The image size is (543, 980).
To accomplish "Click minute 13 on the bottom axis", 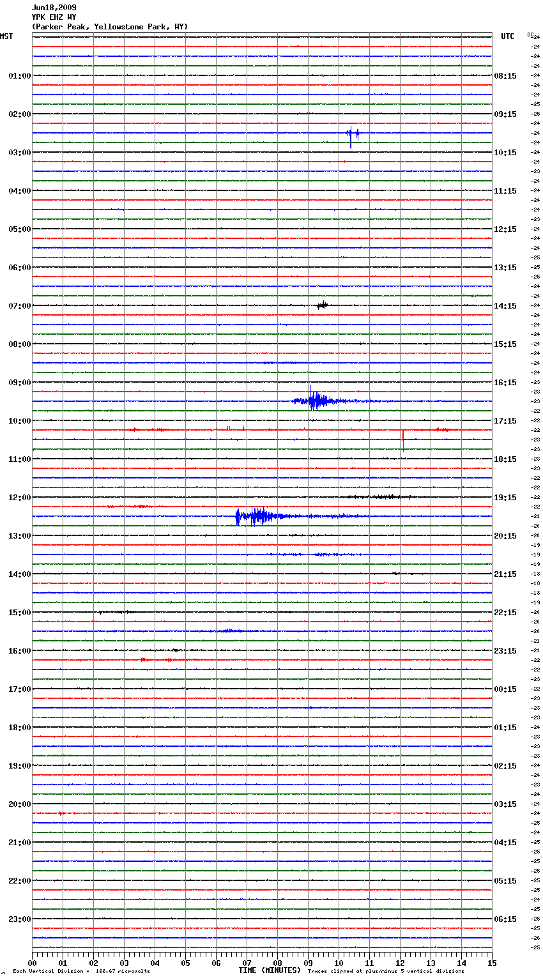I will point(431,963).
